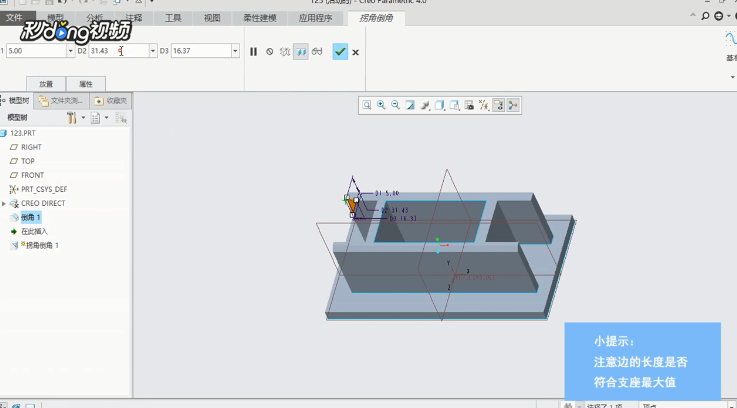
Task: Open the 属性 (Properties) panel tab
Action: pyautogui.click(x=86, y=84)
